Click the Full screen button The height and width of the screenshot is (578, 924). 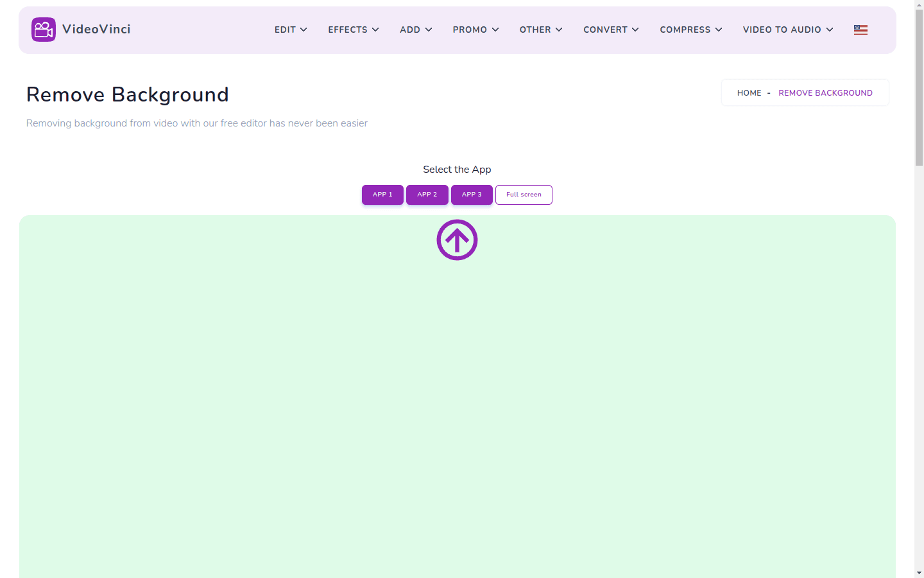(524, 195)
